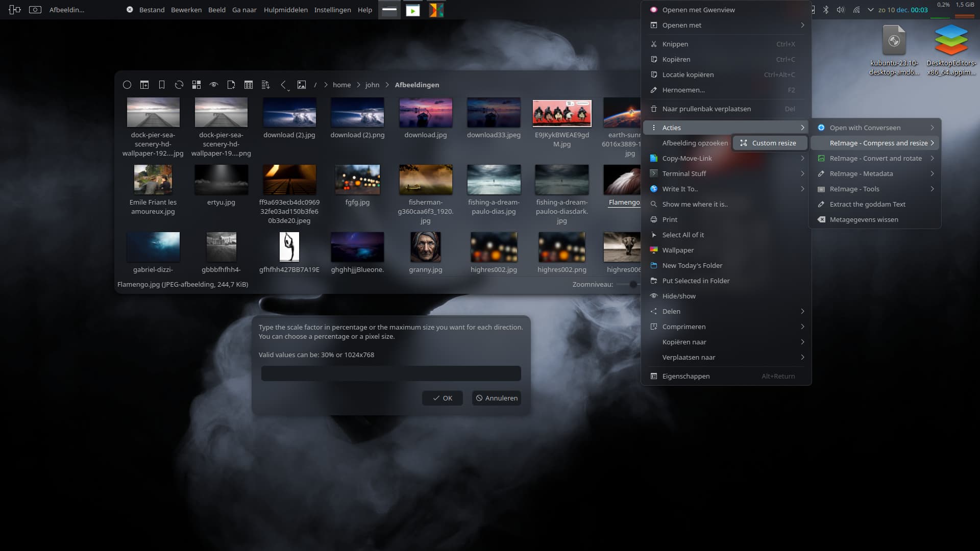This screenshot has width=980, height=551.
Task: Toggle Hide/show in the context menu
Action: (x=679, y=296)
